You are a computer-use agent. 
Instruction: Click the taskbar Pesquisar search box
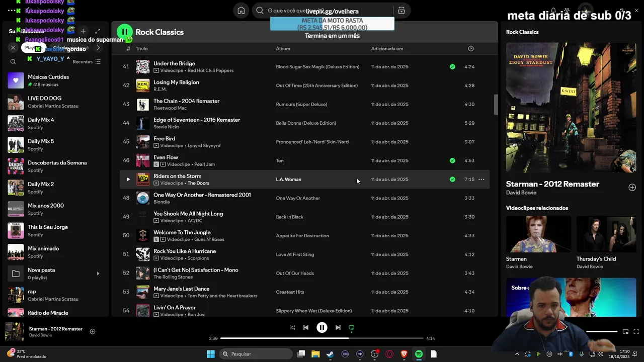coord(256,354)
